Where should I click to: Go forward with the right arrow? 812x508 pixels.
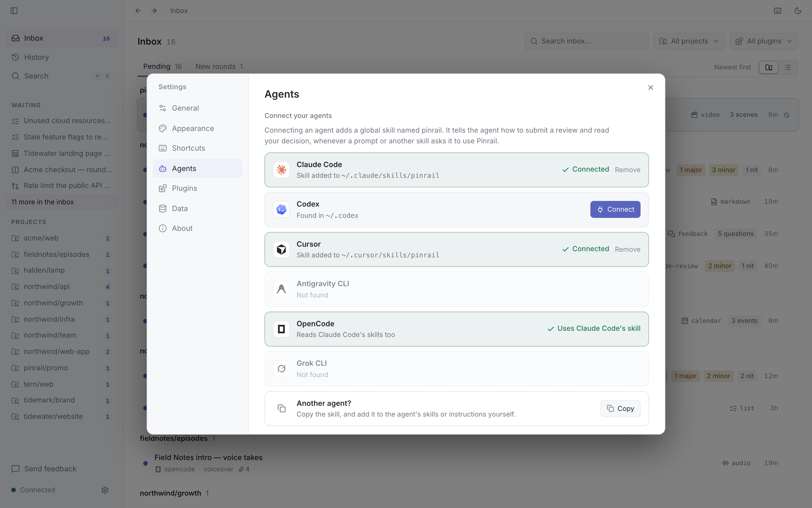154,11
